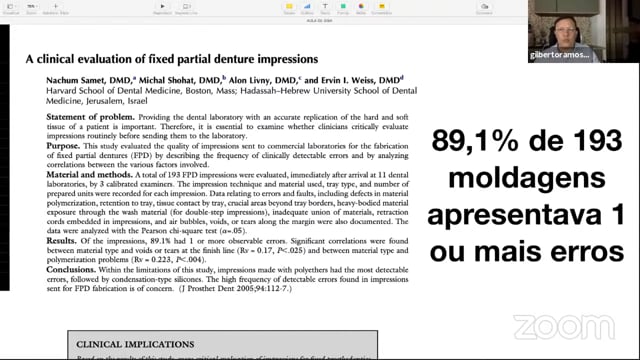The image size is (640, 360).
Task: Insert a table using Tabela icon
Action: tap(289, 8)
